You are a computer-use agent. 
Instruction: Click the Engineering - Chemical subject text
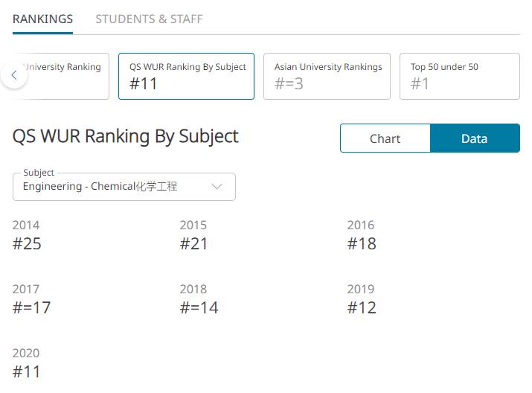(x=100, y=187)
